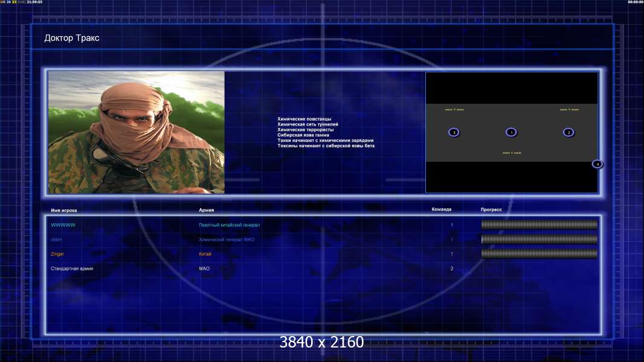Screen dimensions: 644x362
Task: Click the yellow label above map marker 2
Action: [569, 110]
